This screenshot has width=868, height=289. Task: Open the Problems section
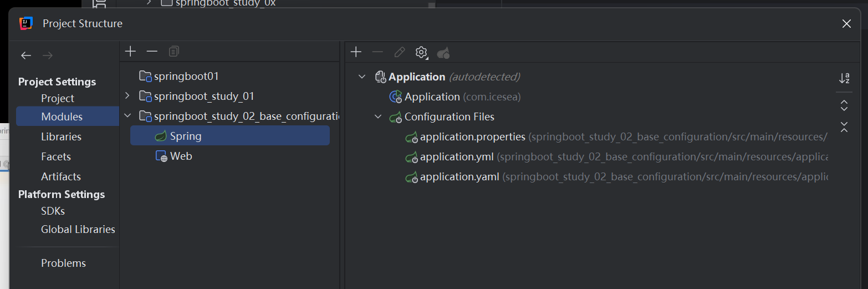63,263
